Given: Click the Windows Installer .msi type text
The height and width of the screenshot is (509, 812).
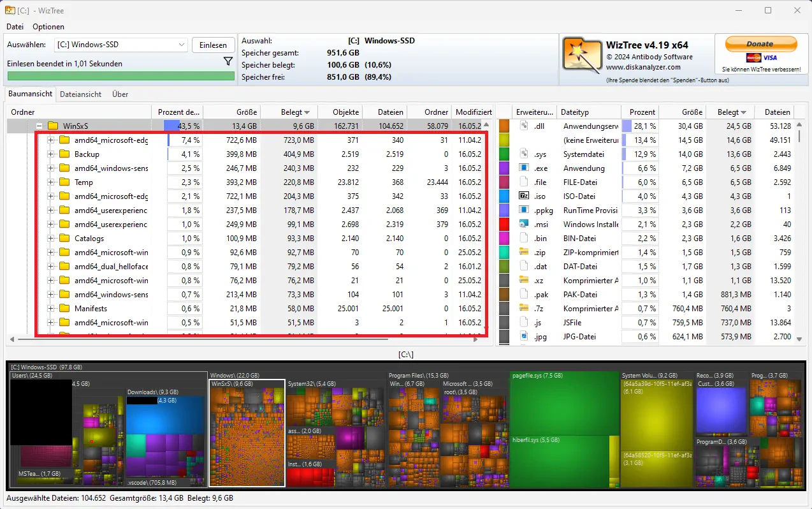Looking at the screenshot, I should (x=591, y=224).
